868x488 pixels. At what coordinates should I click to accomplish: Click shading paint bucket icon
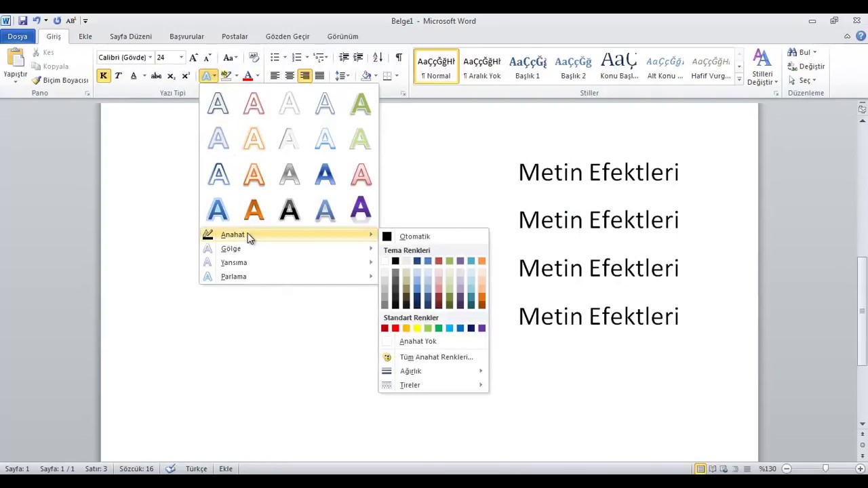(x=366, y=76)
